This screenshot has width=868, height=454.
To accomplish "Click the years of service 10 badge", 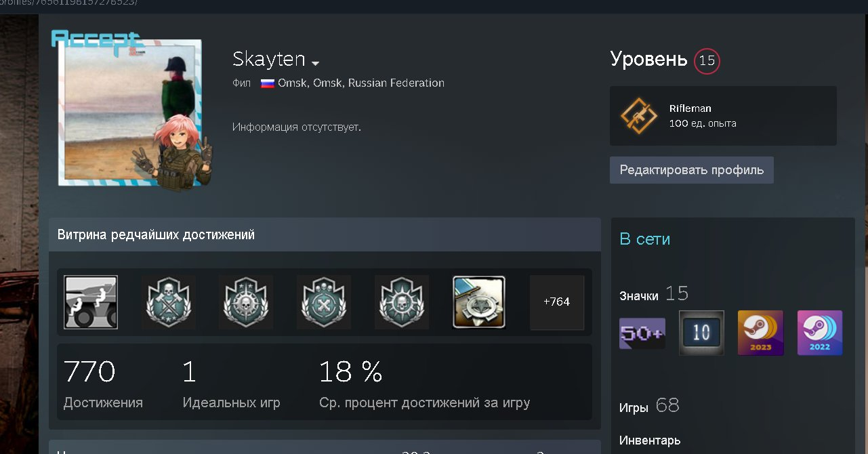I will pos(701,333).
